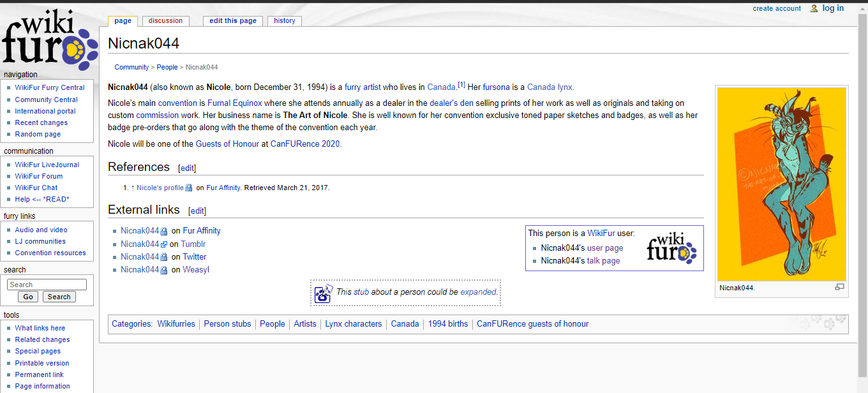Click the stub icon beside 'This stub' notice
868x393 pixels.
324,293
